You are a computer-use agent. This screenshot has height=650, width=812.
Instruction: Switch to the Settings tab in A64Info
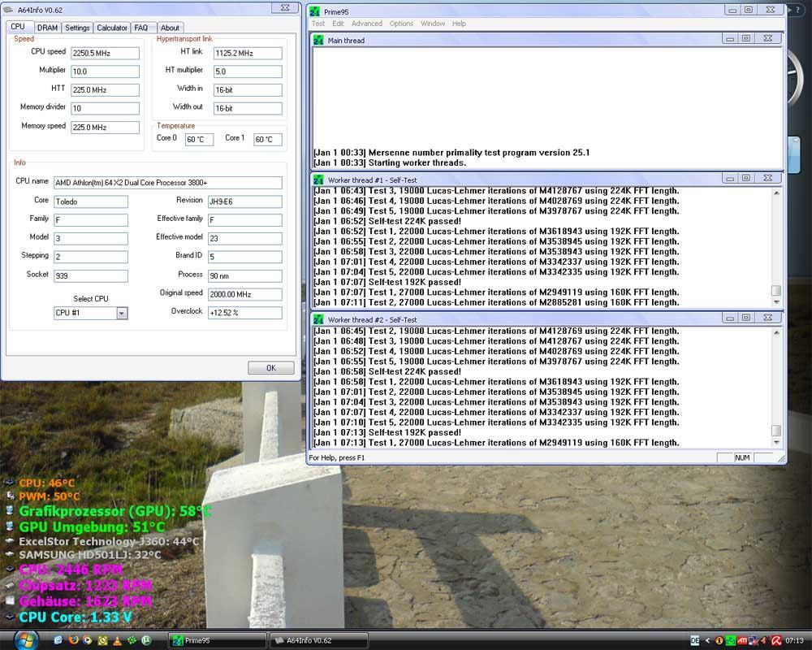(x=77, y=28)
